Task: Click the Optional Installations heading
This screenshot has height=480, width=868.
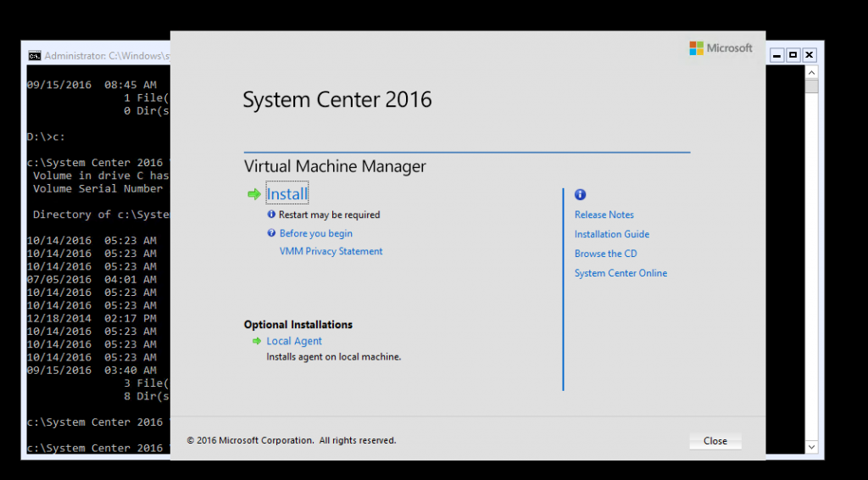Action: [x=298, y=325]
